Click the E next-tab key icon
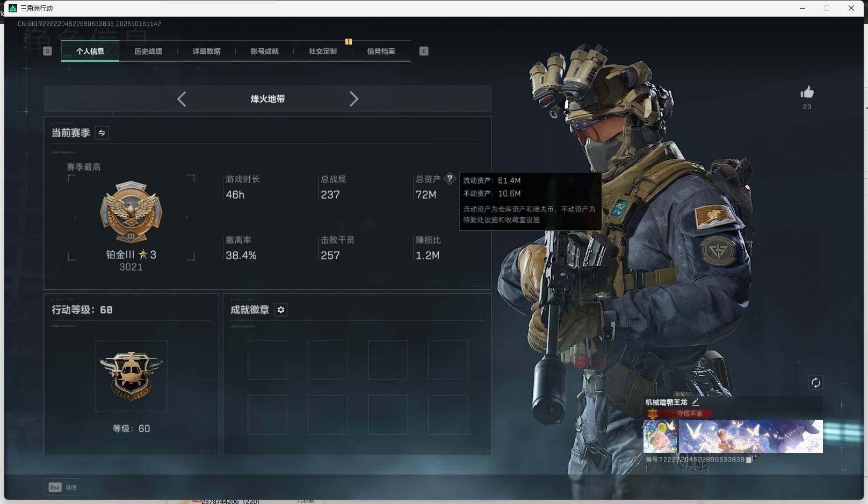This screenshot has height=504, width=868. coord(424,51)
